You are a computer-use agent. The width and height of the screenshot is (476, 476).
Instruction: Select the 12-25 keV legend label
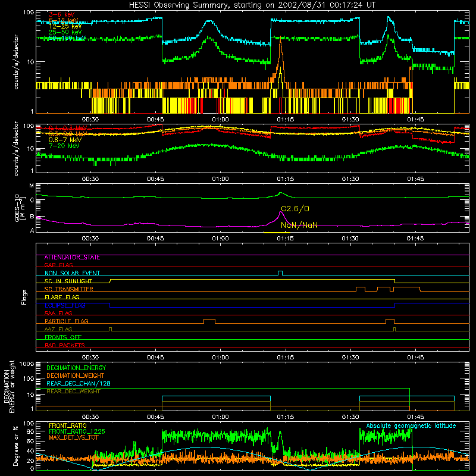[x=65, y=26]
